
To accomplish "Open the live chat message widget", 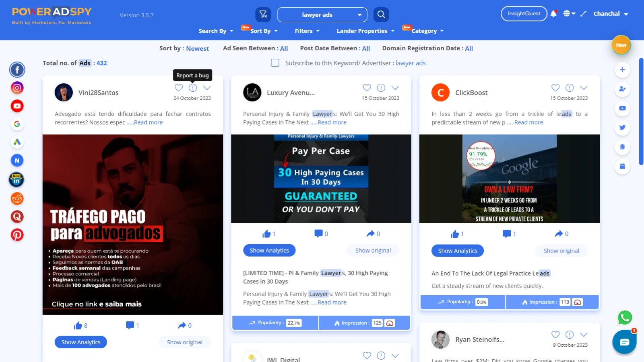I will (624, 342).
